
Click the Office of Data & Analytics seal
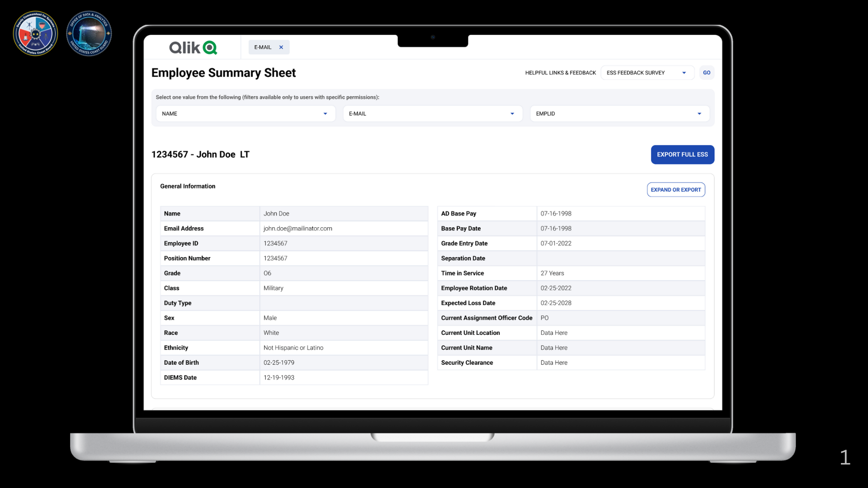(89, 33)
